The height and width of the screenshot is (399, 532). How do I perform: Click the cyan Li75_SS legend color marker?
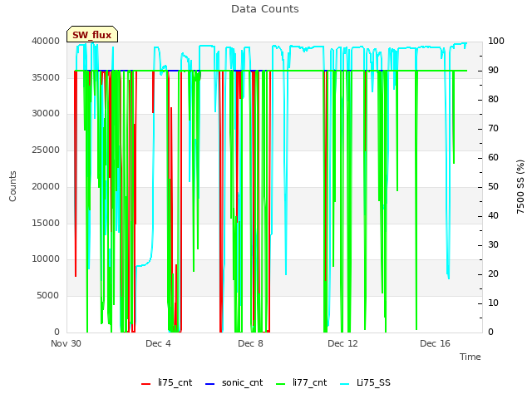344,384
